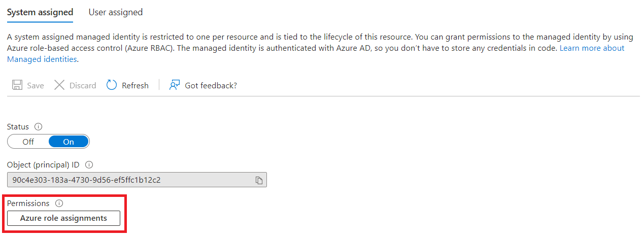Switch Status toggle to Off
The height and width of the screenshot is (237, 644).
pyautogui.click(x=28, y=142)
